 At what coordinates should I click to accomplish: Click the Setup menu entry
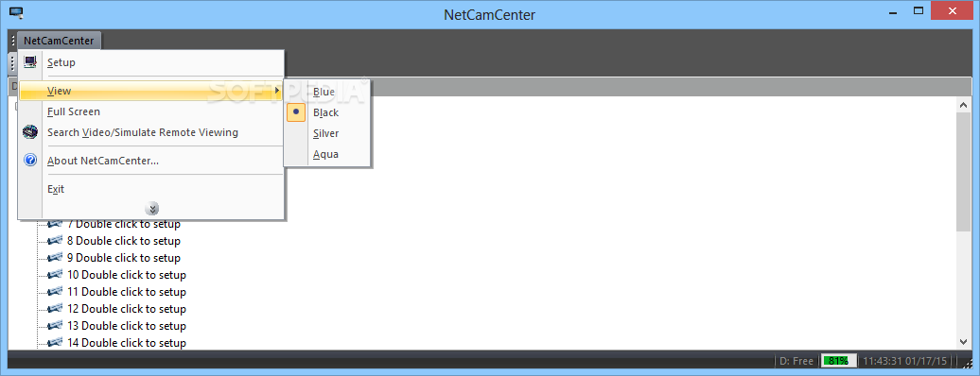point(151,62)
